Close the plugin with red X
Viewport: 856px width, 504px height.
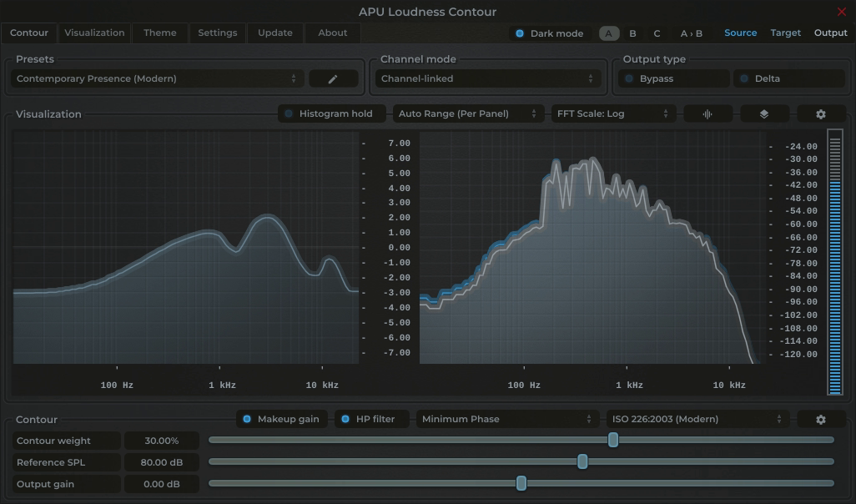[x=841, y=12]
